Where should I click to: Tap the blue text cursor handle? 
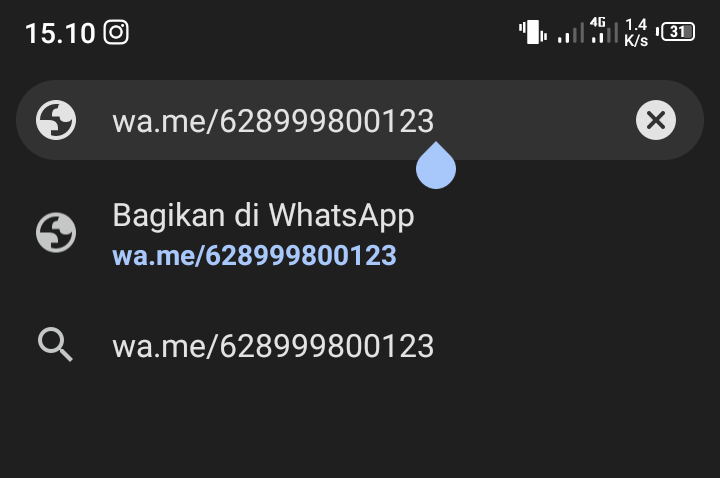436,165
